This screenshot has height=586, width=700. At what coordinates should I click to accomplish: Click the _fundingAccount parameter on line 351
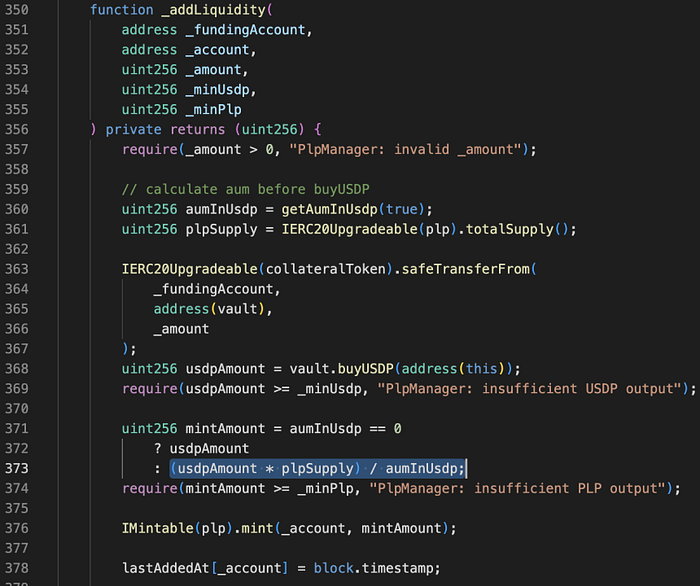(x=245, y=30)
